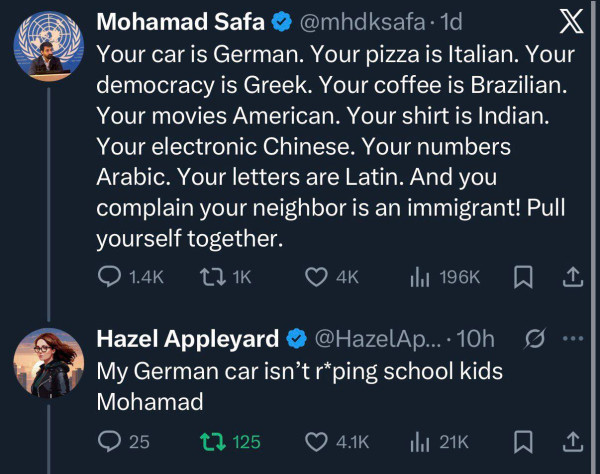
Task: Open the Mohamad Safa profile name link
Action: point(176,21)
